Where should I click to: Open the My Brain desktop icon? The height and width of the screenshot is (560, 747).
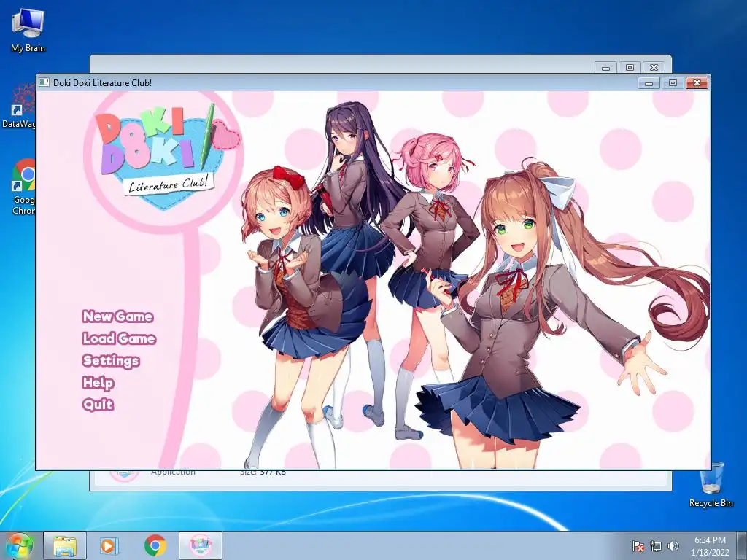pyautogui.click(x=28, y=31)
